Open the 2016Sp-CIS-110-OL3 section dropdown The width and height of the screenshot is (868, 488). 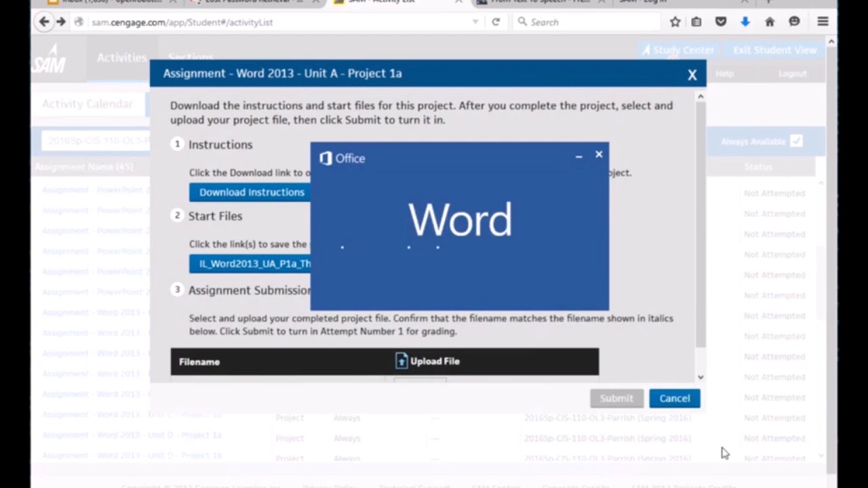(95, 141)
